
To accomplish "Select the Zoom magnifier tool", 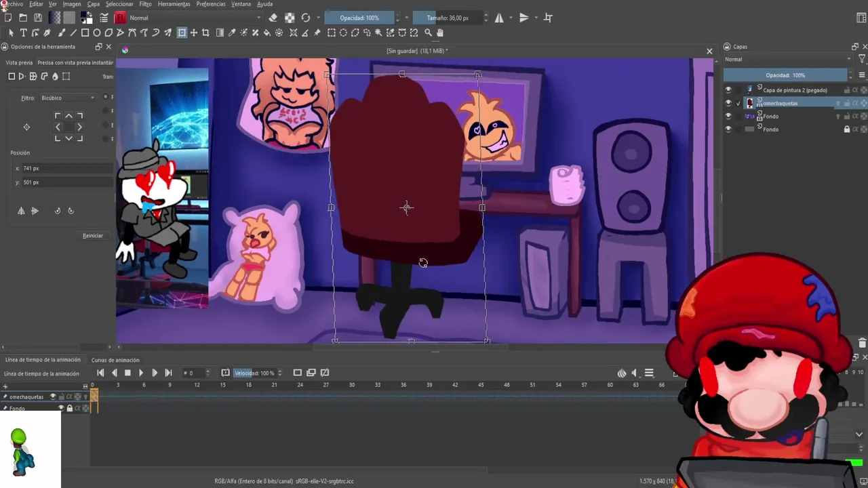I will click(x=428, y=33).
